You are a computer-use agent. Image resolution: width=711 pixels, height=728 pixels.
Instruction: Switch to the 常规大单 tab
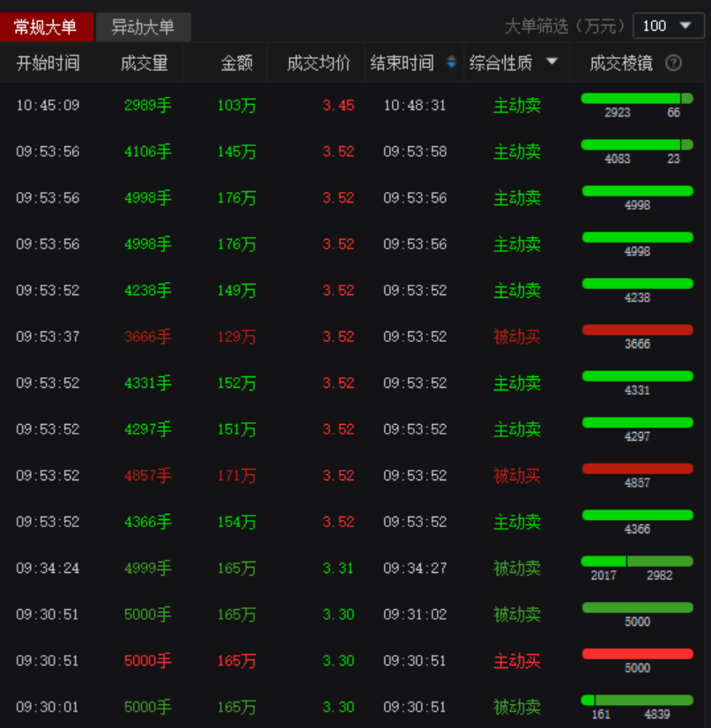click(46, 27)
